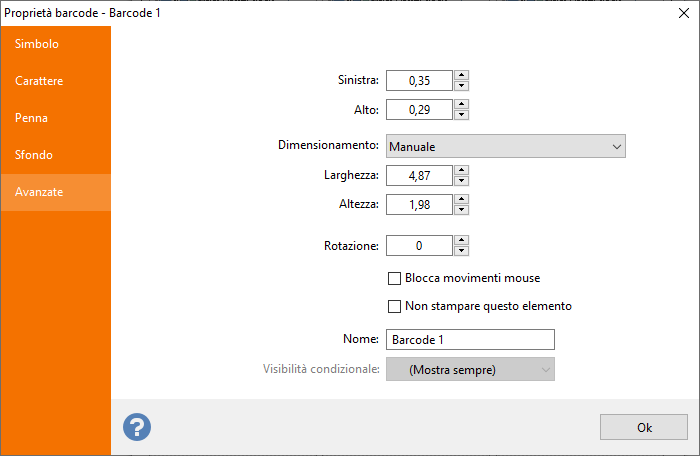700x456 pixels.
Task: Enable Blocca movimenti mouse checkbox
Action: coord(394,278)
